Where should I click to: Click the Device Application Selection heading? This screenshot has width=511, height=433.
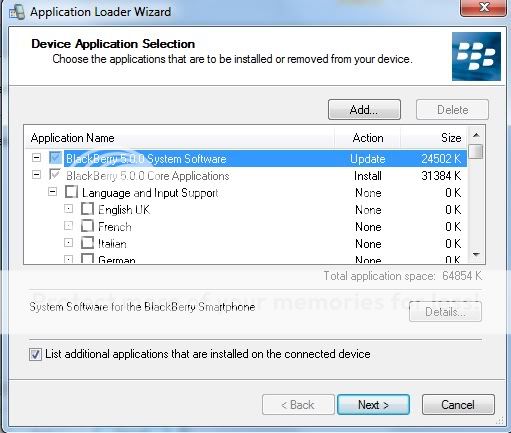click(x=113, y=44)
